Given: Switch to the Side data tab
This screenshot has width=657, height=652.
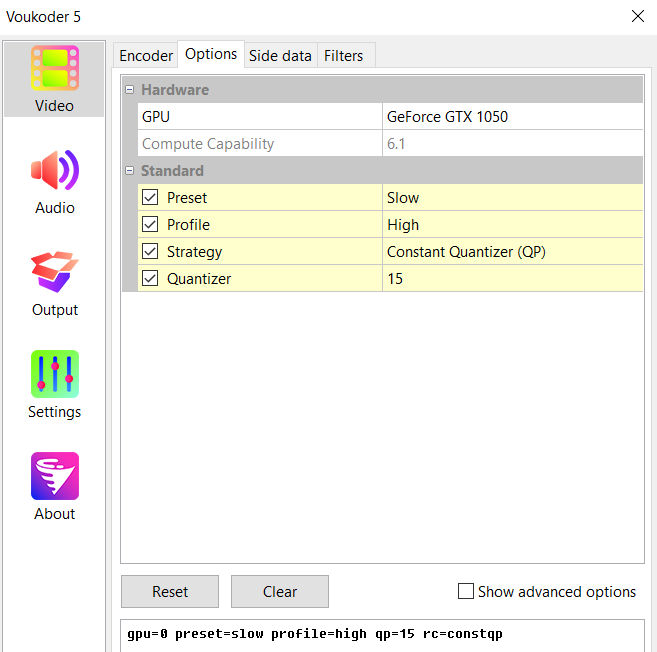Looking at the screenshot, I should 280,56.
